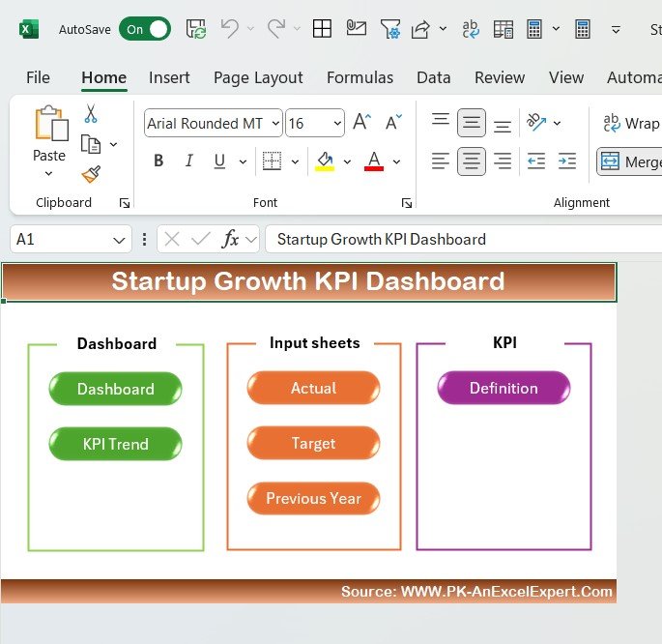This screenshot has height=644, width=662.
Task: Open the Clipboard dialog launcher
Action: pos(124,203)
